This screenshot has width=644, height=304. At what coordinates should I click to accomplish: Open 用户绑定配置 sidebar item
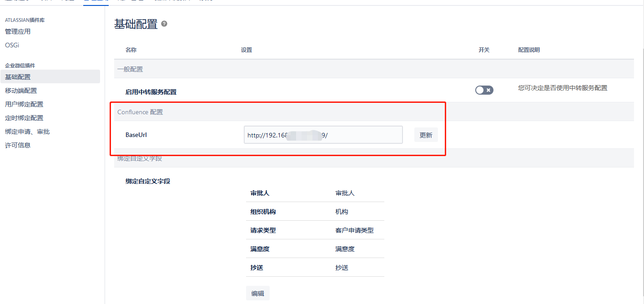[x=24, y=104]
